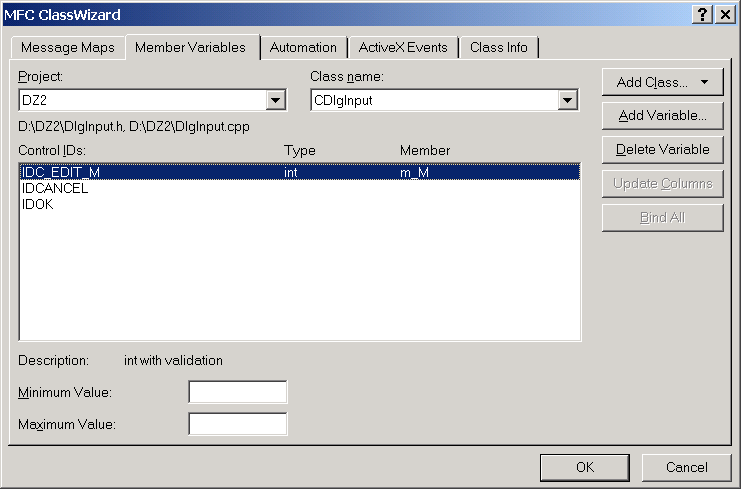The width and height of the screenshot is (741, 489).
Task: Click the int type cell
Action: (291, 172)
